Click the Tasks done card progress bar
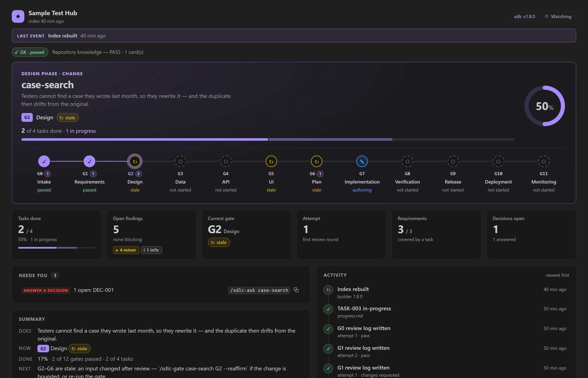588x378 pixels. click(x=57, y=248)
